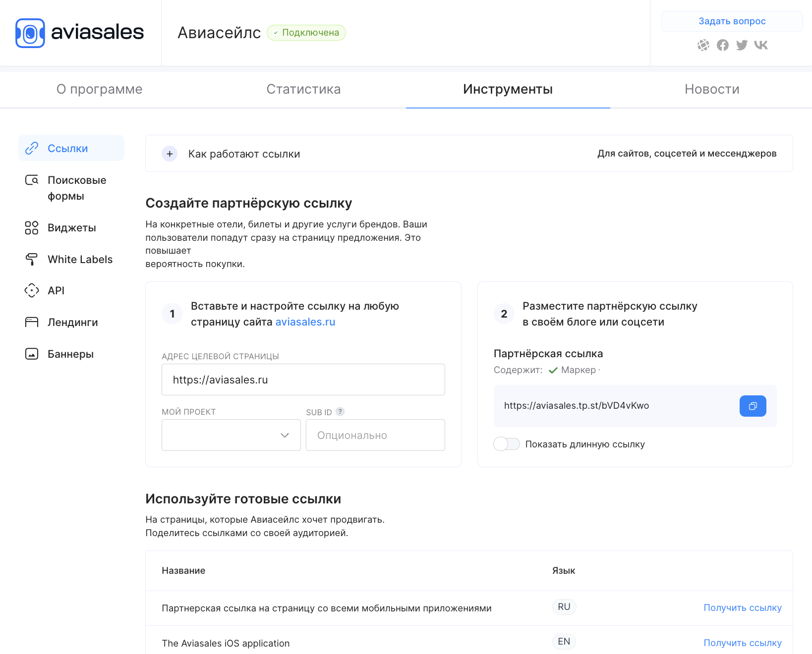Image resolution: width=812 pixels, height=654 pixels.
Task: Open the Twitter social icon
Action: [742, 45]
